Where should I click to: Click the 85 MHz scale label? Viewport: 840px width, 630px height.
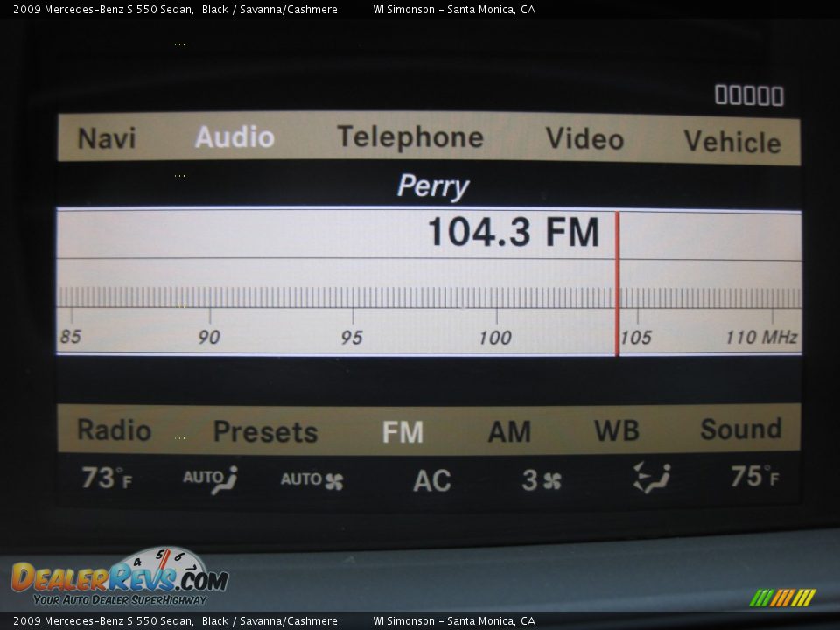[71, 336]
